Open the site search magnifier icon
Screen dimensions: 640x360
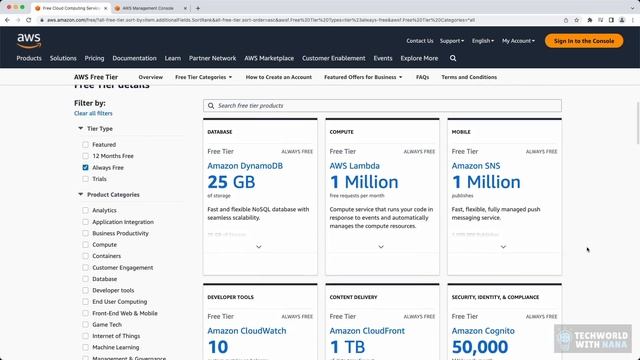pyautogui.click(x=453, y=58)
